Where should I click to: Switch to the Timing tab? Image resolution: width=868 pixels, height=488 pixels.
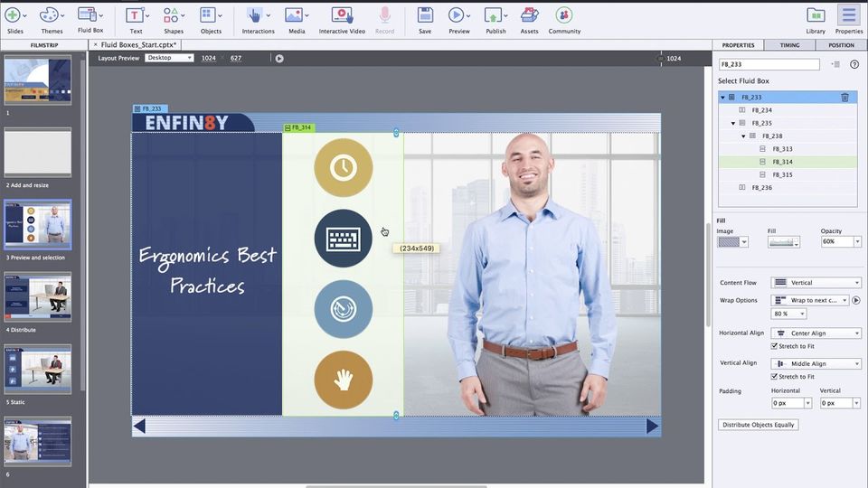(789, 45)
